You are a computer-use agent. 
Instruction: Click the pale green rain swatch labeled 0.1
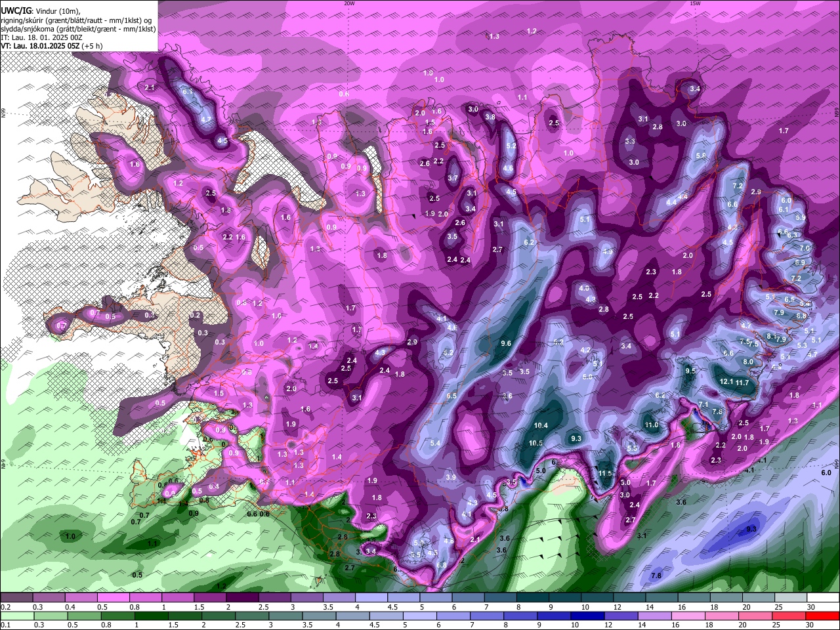pyautogui.click(x=17, y=616)
